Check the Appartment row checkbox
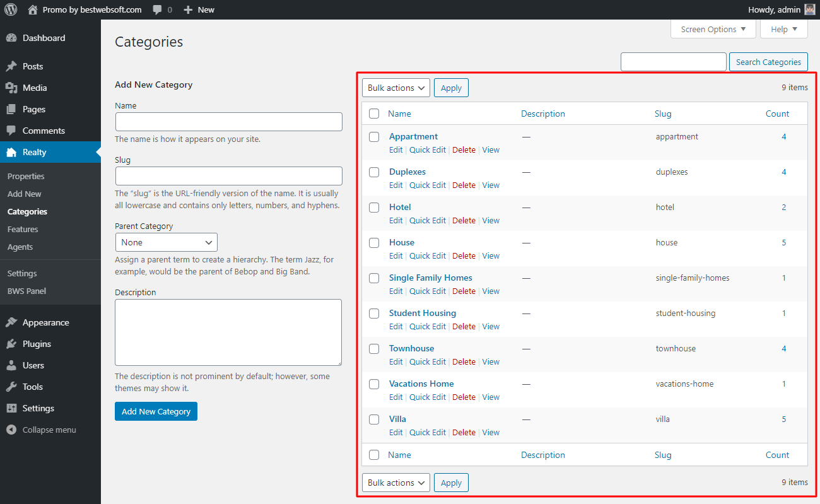 [374, 136]
